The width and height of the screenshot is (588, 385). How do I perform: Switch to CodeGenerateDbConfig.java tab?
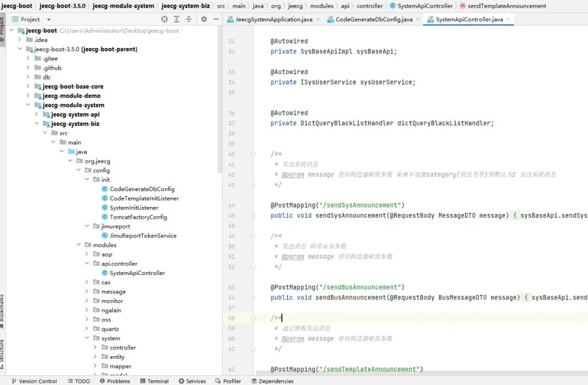click(374, 19)
